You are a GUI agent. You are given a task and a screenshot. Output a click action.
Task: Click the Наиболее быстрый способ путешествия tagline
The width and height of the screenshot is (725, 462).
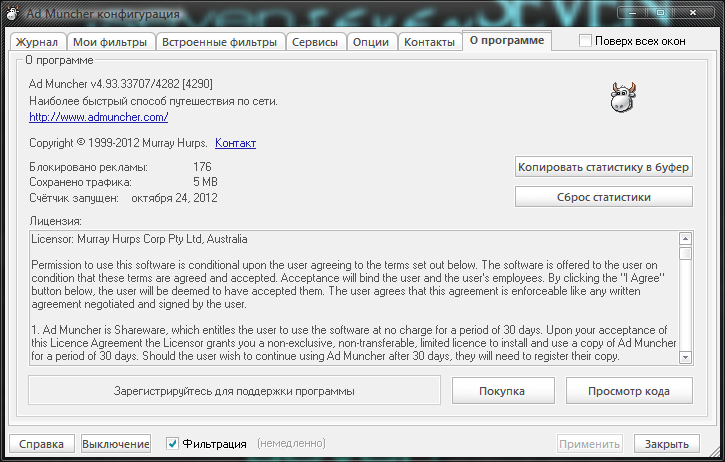153,101
